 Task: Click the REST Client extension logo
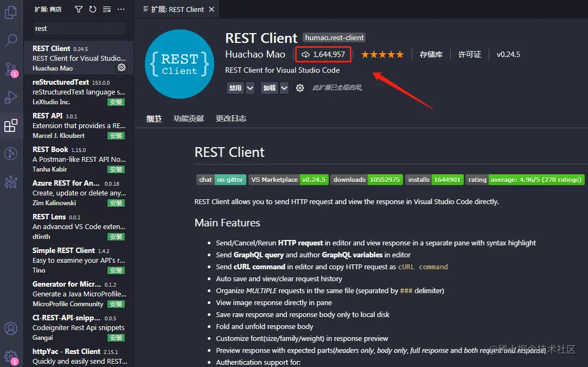(x=180, y=64)
